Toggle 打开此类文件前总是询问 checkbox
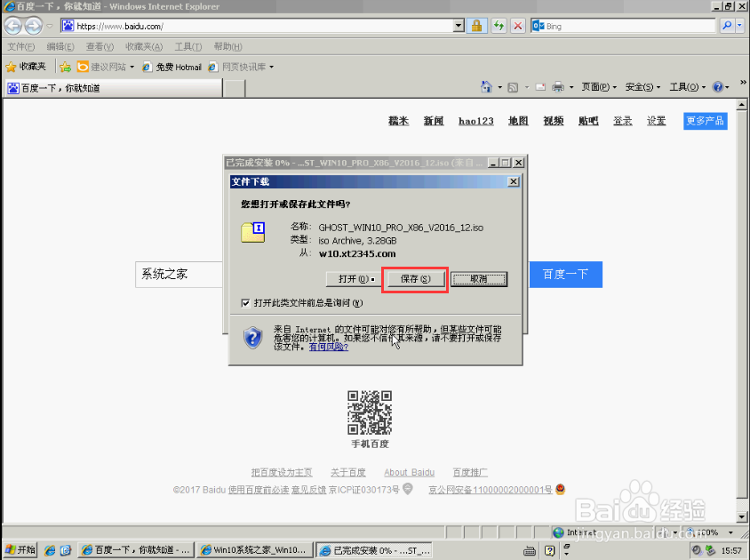The image size is (750, 560). (x=245, y=303)
